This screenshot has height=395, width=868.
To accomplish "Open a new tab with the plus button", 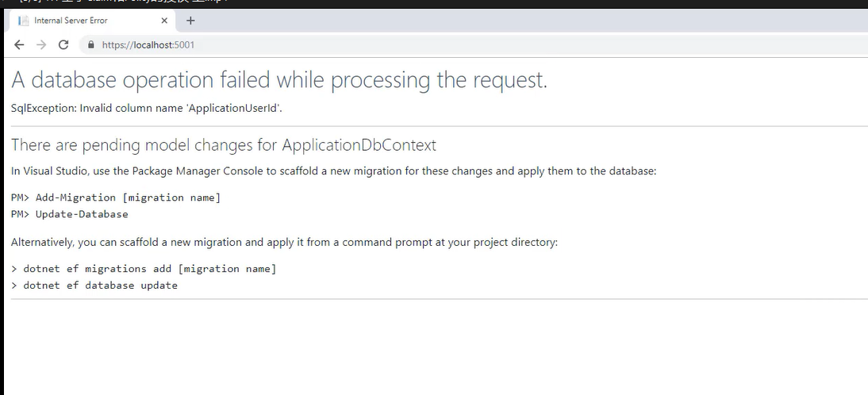I will point(190,21).
